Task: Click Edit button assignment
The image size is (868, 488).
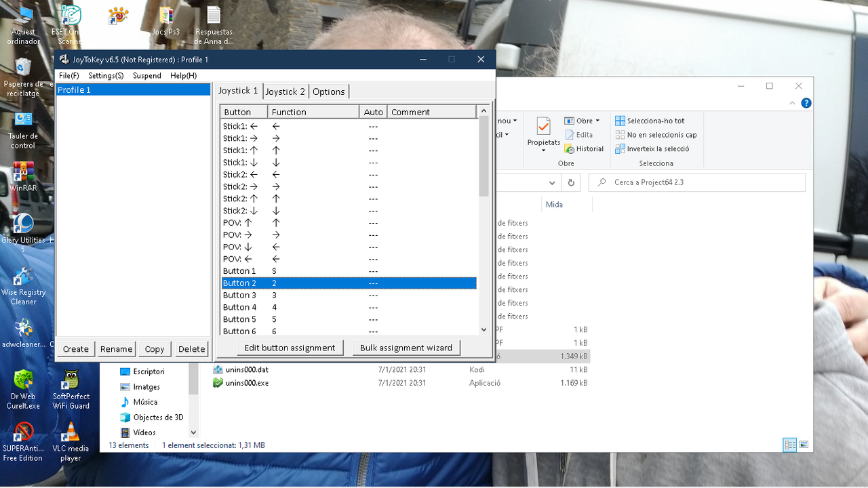Action: tap(290, 348)
